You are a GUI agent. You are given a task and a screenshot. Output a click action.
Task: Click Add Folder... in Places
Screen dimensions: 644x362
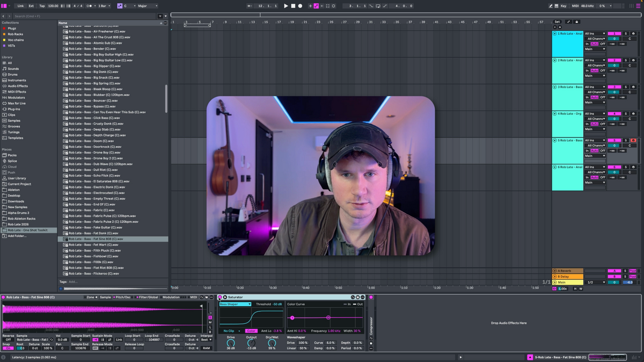tap(17, 236)
